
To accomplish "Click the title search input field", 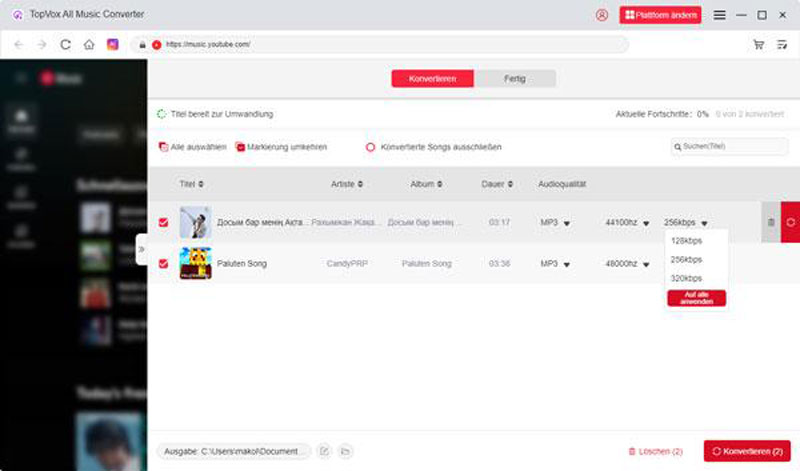I will (x=734, y=147).
